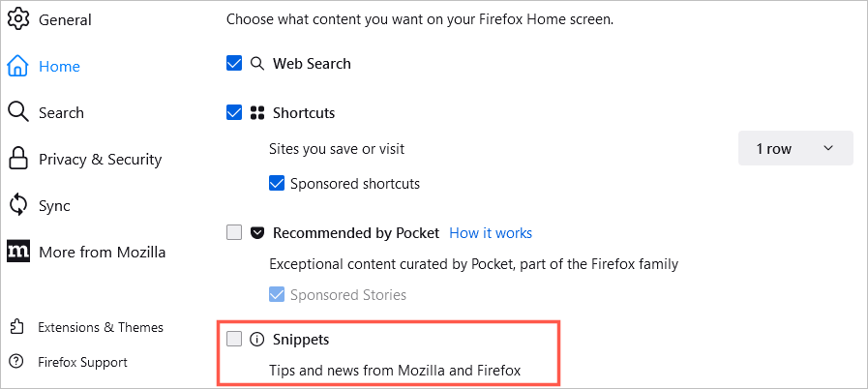Enable Recommended by Pocket checkbox
This screenshot has height=389, width=868.
click(234, 233)
